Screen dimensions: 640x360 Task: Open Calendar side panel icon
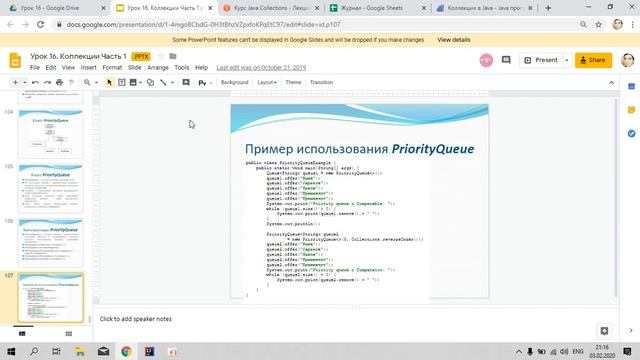coord(631,87)
